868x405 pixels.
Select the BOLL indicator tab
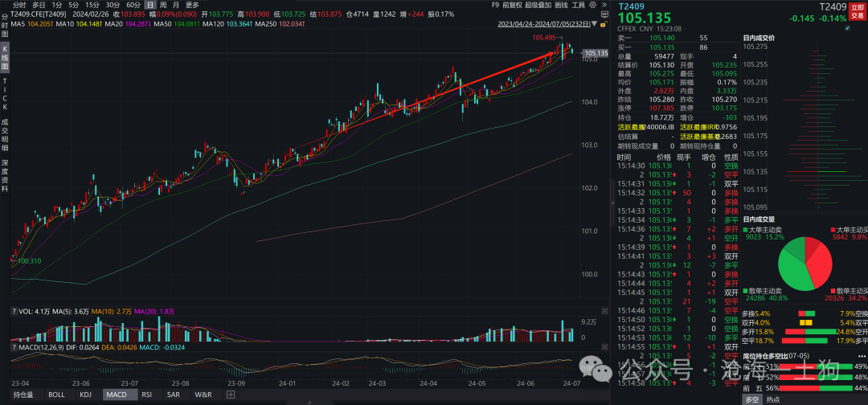pos(57,395)
